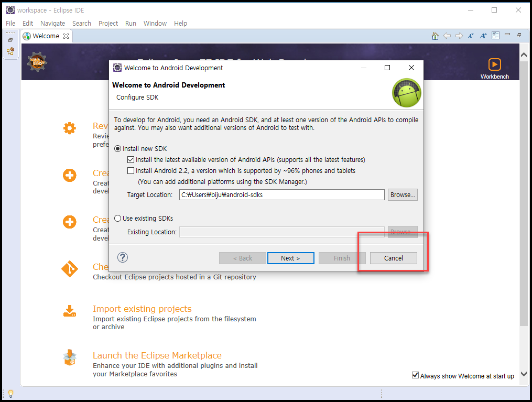Click the help question mark in the dialog
The width and height of the screenshot is (532, 402).
point(123,257)
